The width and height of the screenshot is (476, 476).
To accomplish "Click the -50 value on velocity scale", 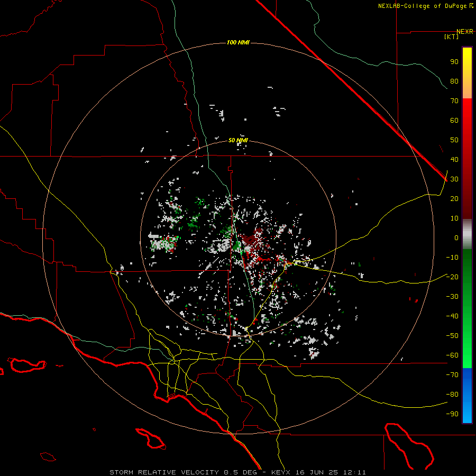I will [x=452, y=336].
